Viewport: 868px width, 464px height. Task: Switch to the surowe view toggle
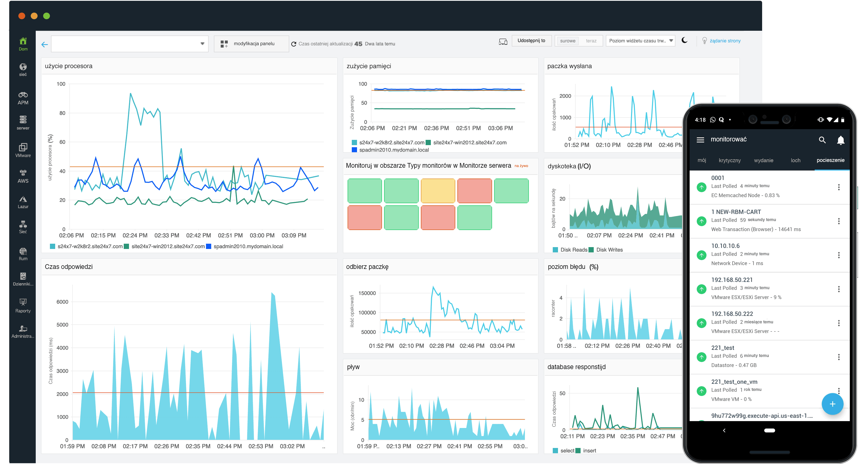click(567, 40)
